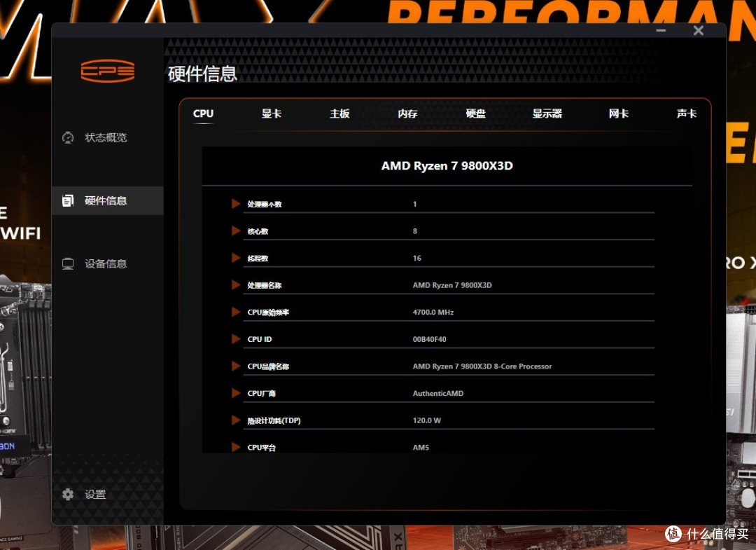Image resolution: width=756 pixels, height=550 pixels.
Task: Switch to the 显示器 tab
Action: (547, 114)
